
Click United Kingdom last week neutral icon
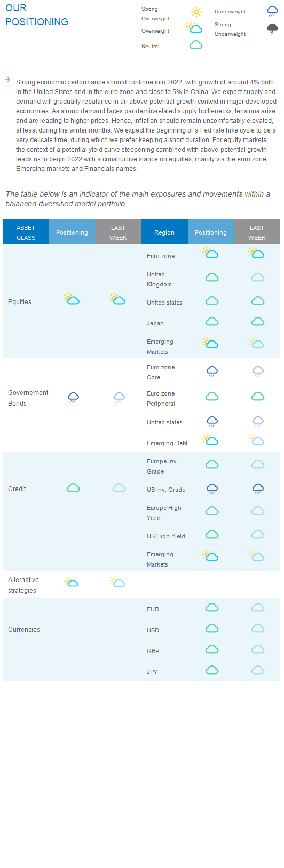point(258,277)
